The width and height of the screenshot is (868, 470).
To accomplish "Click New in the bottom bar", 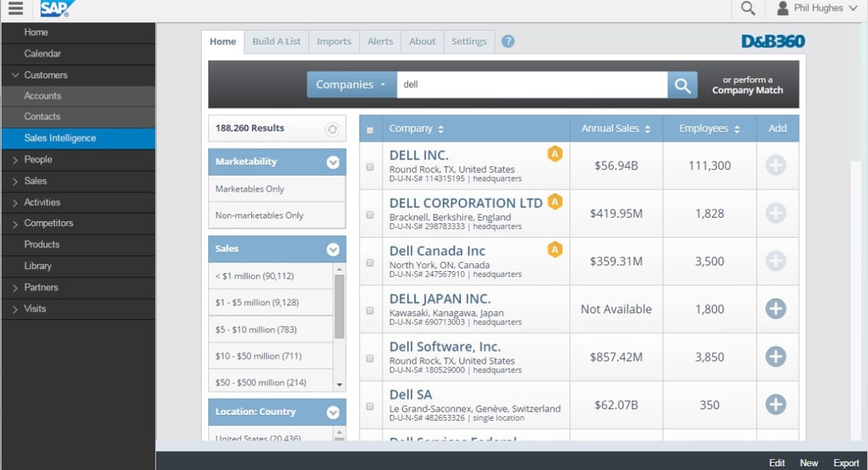I will coord(809,463).
